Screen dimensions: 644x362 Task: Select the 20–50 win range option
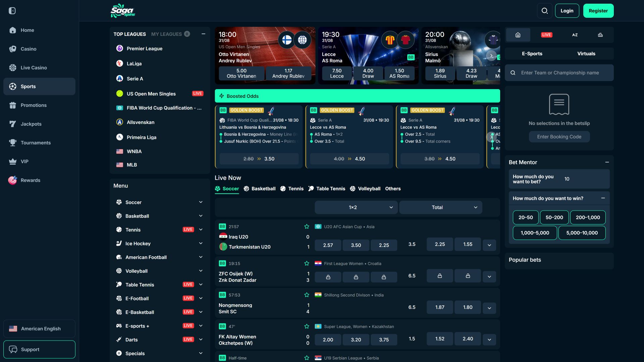click(x=526, y=218)
